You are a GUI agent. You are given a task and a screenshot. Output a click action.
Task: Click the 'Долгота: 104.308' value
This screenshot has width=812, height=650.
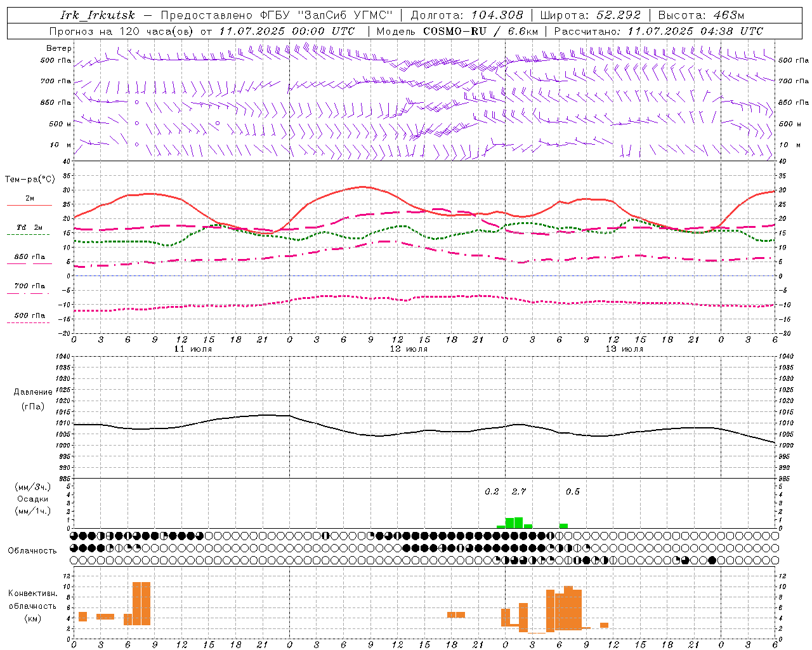(x=467, y=15)
